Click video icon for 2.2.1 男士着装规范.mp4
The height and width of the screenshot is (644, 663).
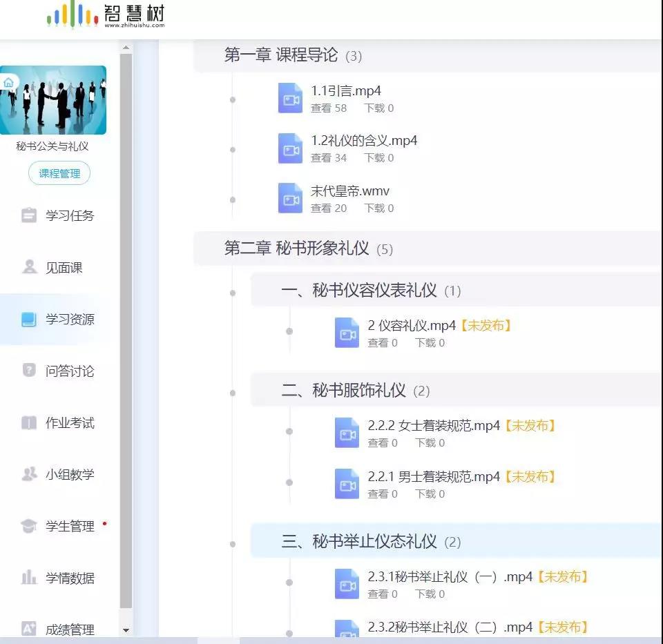[x=347, y=485]
